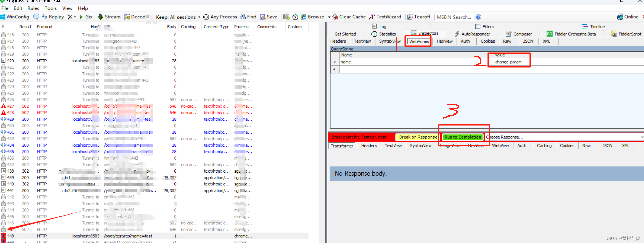
Task: Open the Inspectors tab
Action: 425,33
